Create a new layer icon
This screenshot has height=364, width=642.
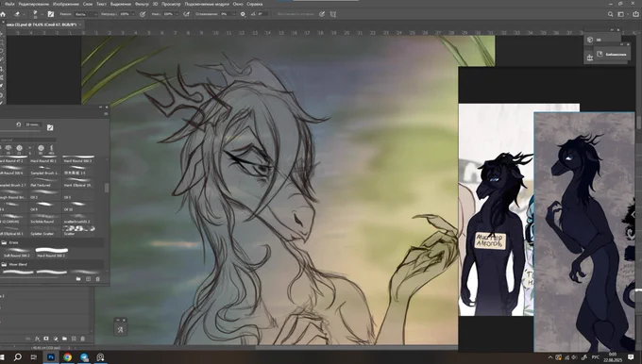point(74,339)
